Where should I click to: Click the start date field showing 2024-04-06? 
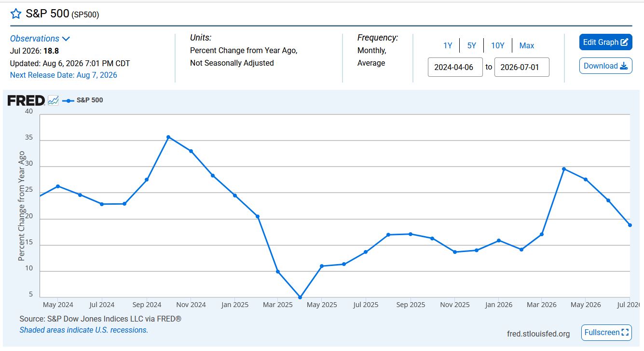click(x=455, y=67)
